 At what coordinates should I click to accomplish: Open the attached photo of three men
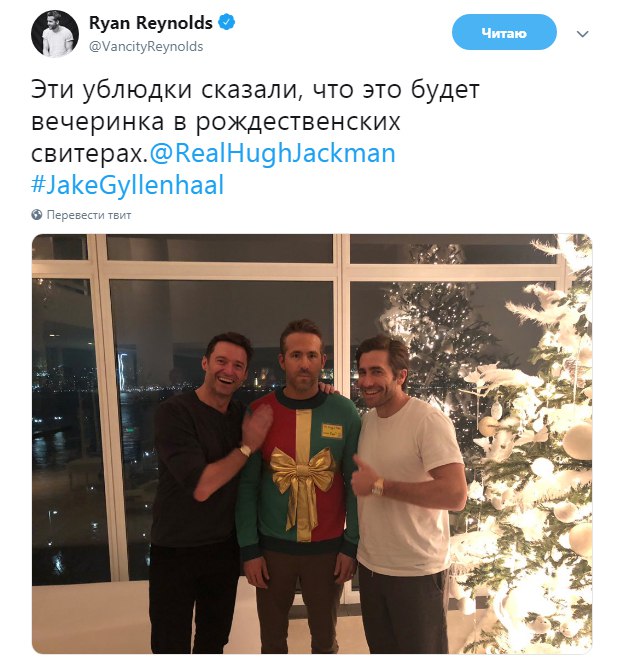(312, 443)
